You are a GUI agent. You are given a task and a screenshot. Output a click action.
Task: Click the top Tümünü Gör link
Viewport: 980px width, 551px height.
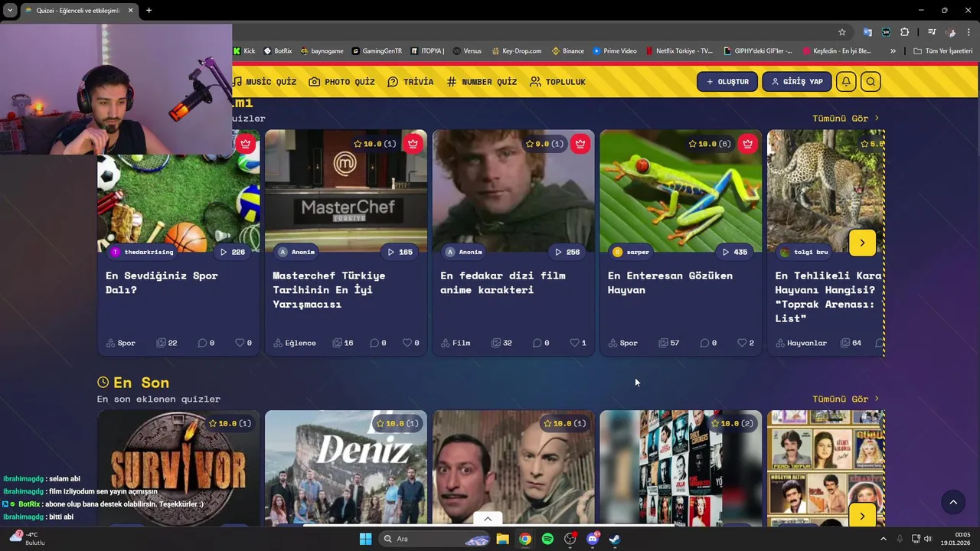pyautogui.click(x=845, y=119)
